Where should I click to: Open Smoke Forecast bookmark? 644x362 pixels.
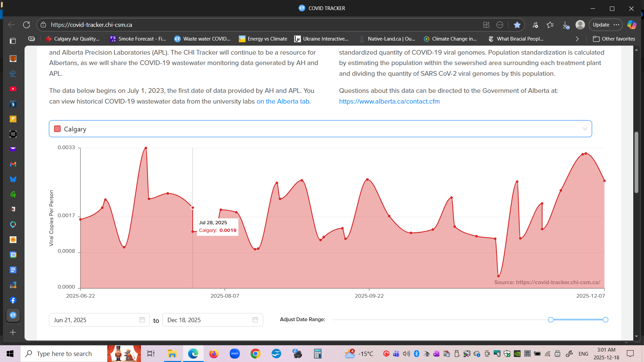(138, 39)
